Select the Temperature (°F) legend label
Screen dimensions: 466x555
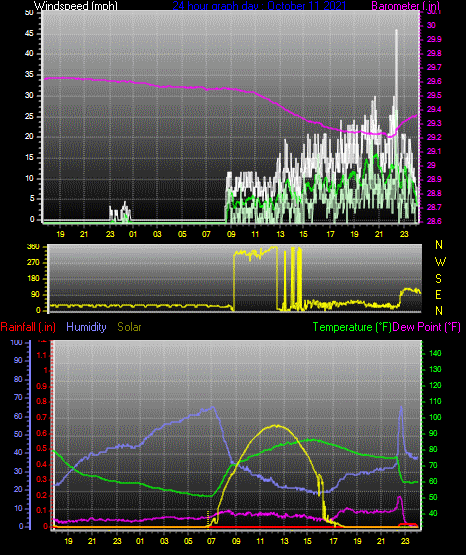tap(352, 327)
